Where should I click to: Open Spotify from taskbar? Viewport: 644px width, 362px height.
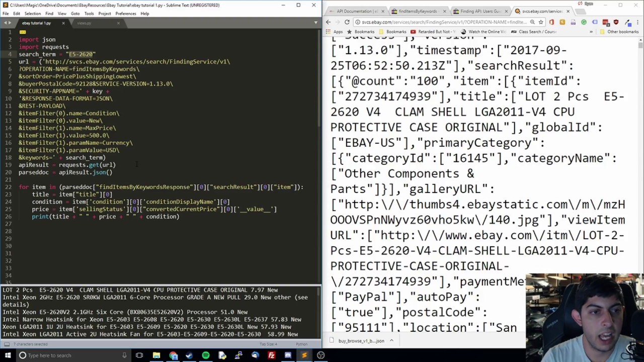pyautogui.click(x=206, y=355)
